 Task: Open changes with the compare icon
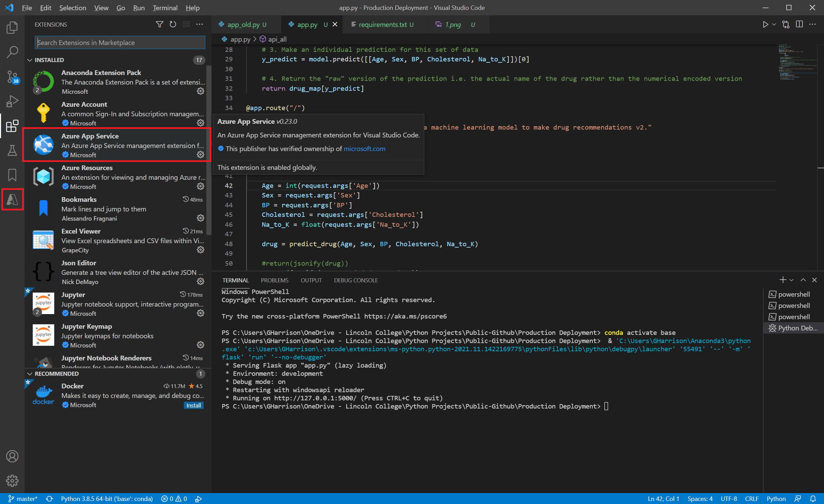[786, 25]
